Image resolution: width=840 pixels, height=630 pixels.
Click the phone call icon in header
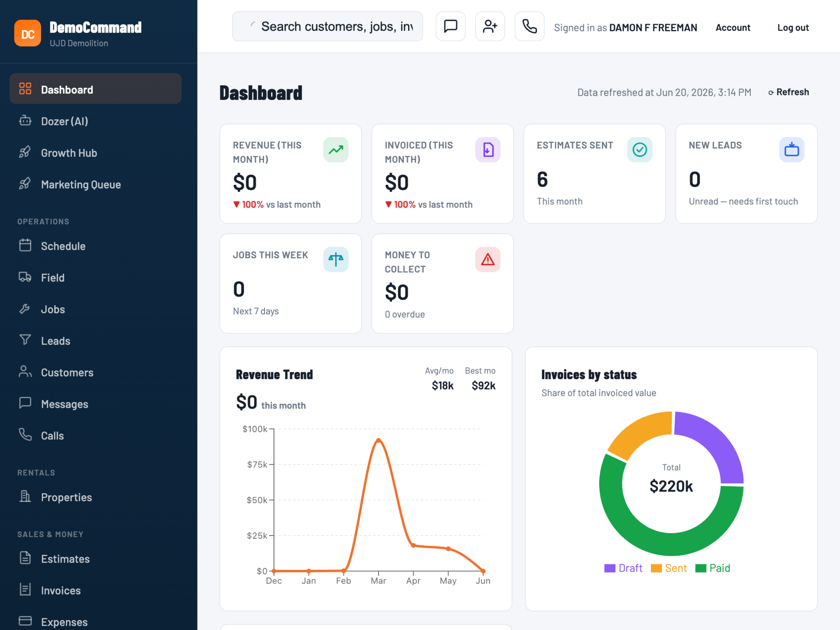(529, 26)
